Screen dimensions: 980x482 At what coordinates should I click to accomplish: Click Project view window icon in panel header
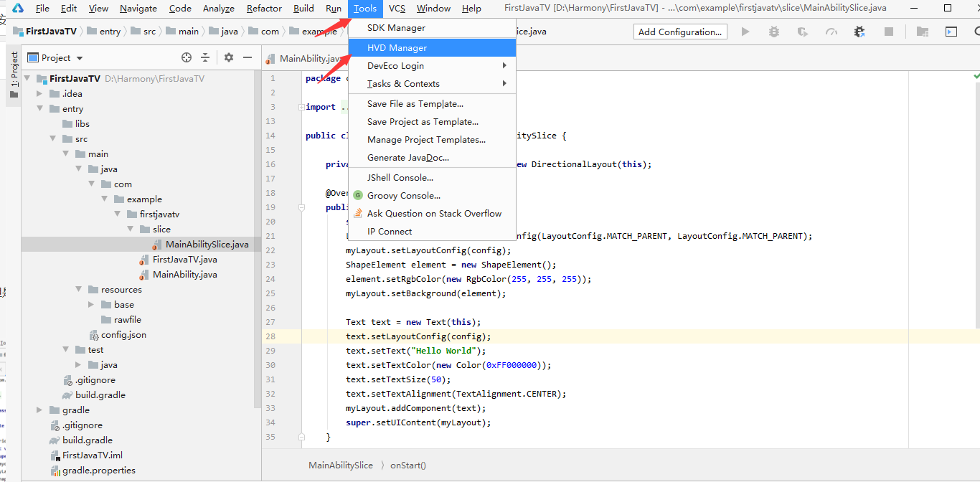point(32,57)
